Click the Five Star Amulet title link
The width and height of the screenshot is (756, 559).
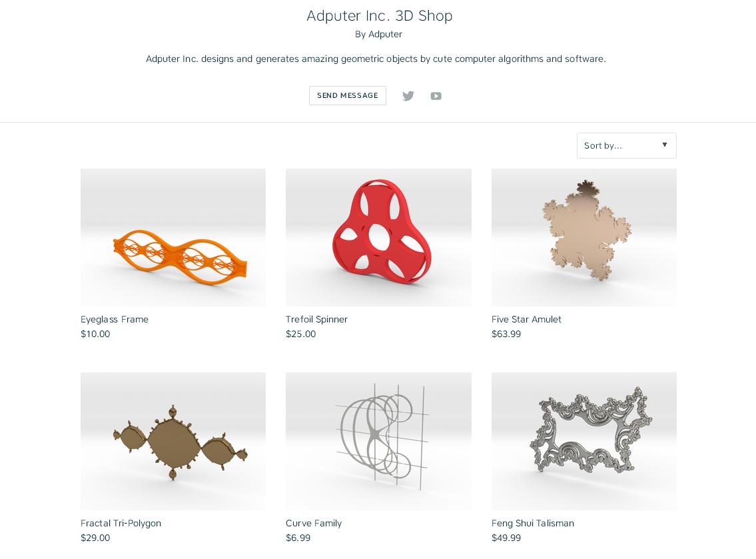point(526,319)
